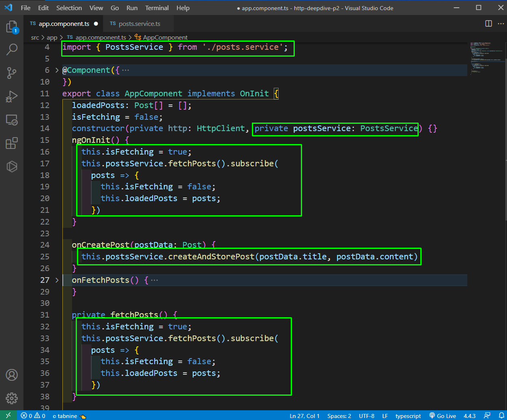507x420 pixels.
Task: Click the TypeScript version 4.4.3
Action: click(470, 416)
